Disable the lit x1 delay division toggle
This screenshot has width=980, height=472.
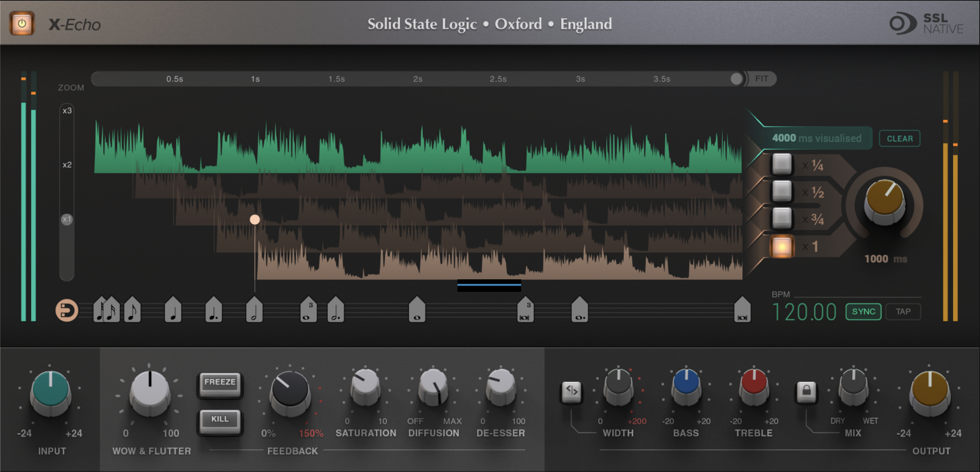click(x=782, y=247)
